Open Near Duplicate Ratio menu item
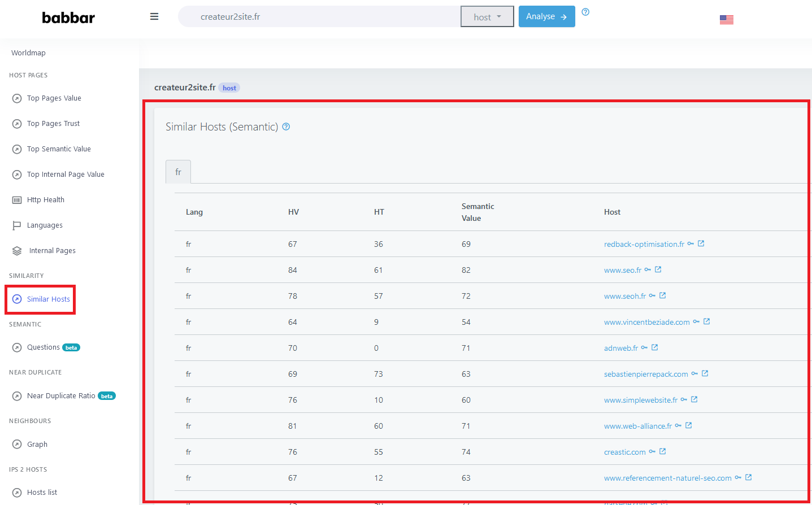 tap(61, 396)
